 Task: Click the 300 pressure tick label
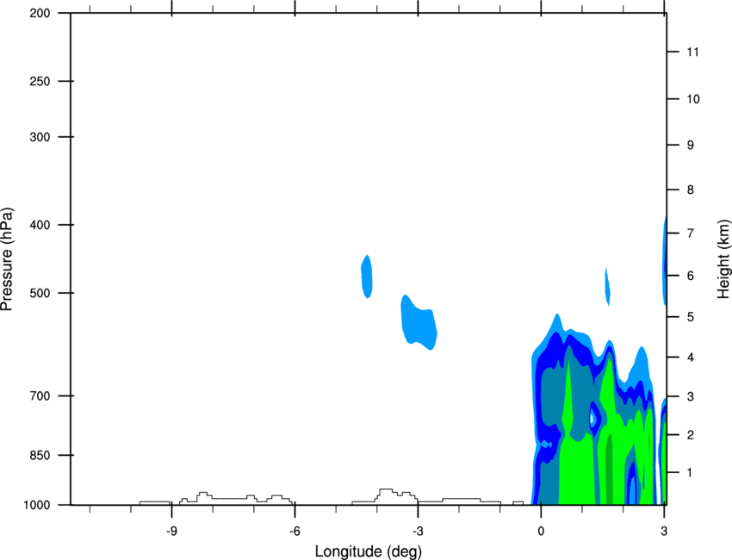pyautogui.click(x=40, y=137)
